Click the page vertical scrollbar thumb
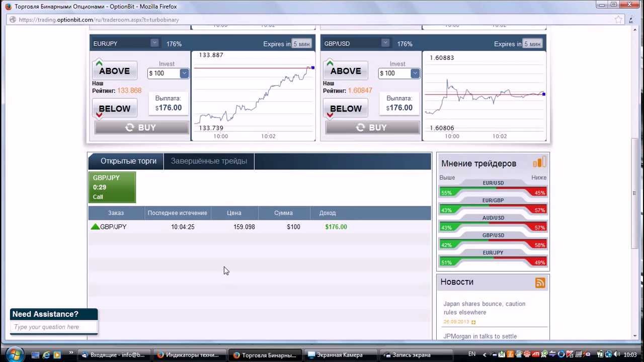Viewport: 644px width, 362px height. pos(634,193)
